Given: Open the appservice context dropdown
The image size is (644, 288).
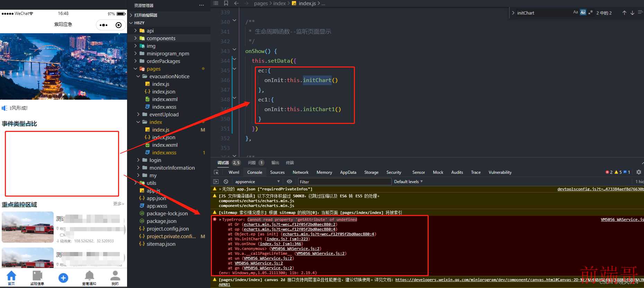Looking at the screenshot, I should [x=258, y=181].
